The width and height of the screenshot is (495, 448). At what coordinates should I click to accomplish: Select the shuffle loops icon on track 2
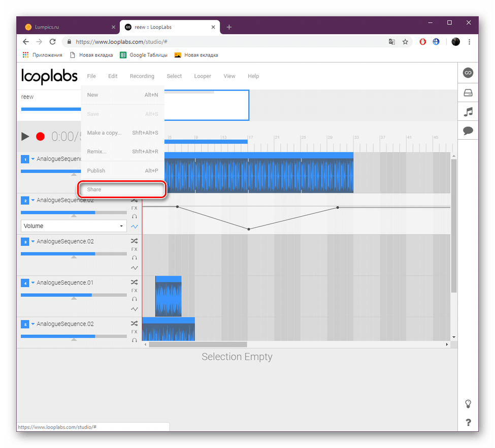(x=134, y=200)
